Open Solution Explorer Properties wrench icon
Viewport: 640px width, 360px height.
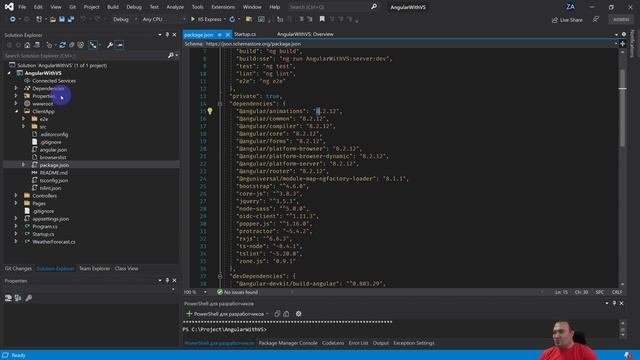click(110, 45)
